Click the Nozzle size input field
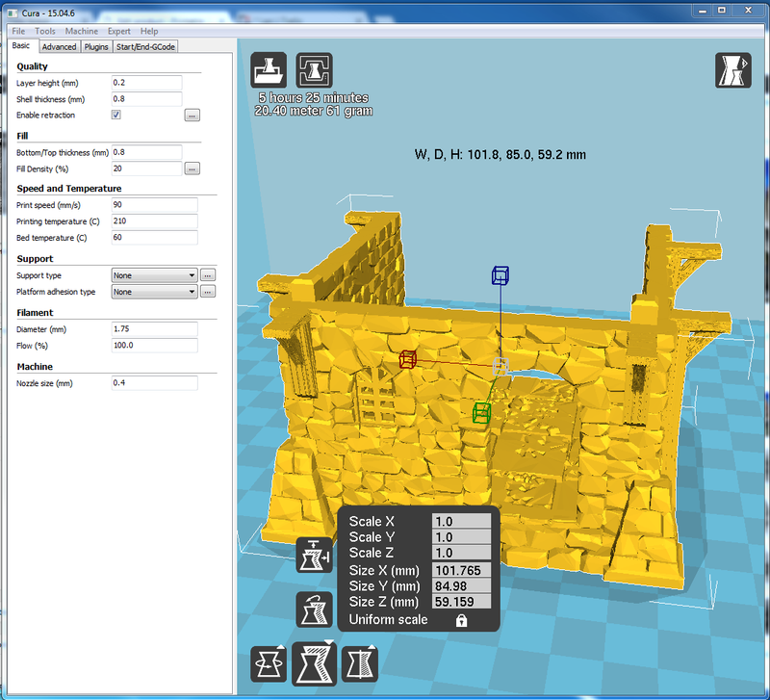Image resolution: width=770 pixels, height=700 pixels. [155, 382]
